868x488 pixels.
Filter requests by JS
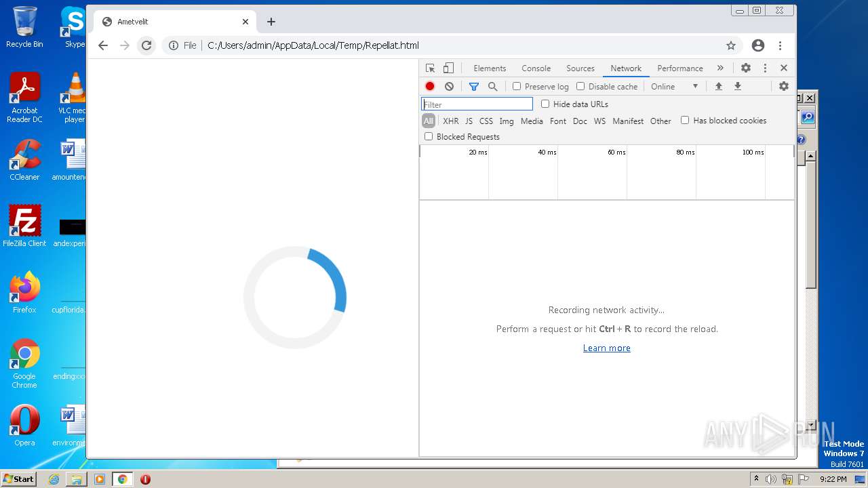[469, 121]
